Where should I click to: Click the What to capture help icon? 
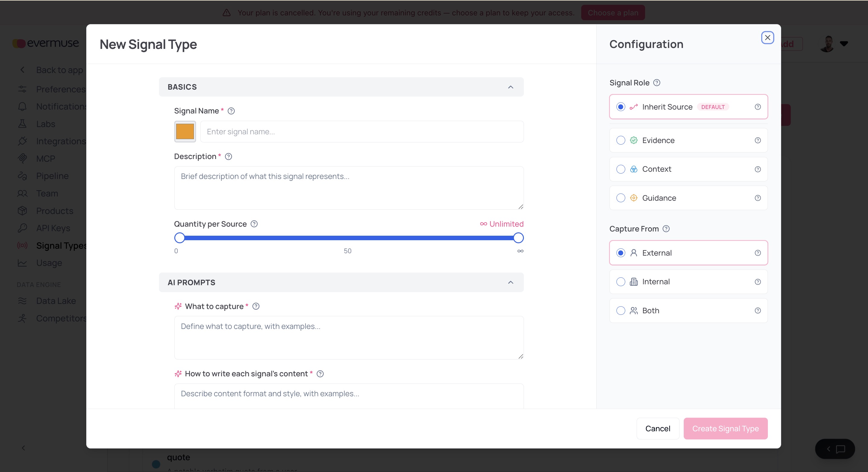click(x=256, y=306)
